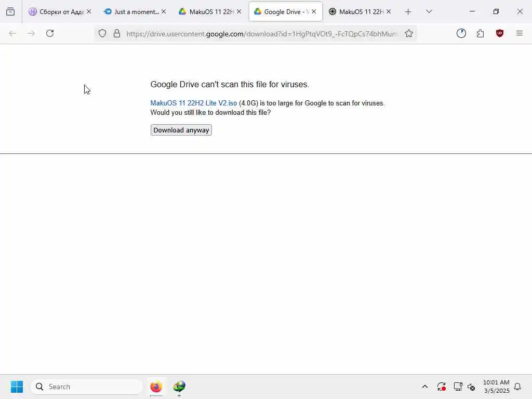This screenshot has height=399, width=532.
Task: Open Internet Download Manager taskbar icon
Action: 179,387
